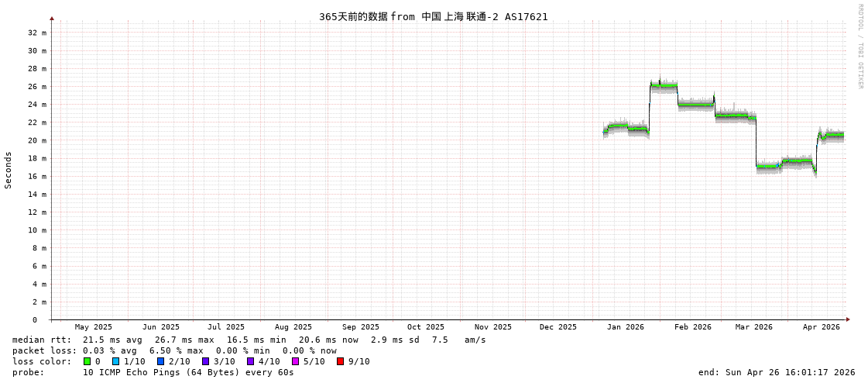Click the 1/10 loss color swatch
This screenshot has height=383, width=868.
point(115,361)
